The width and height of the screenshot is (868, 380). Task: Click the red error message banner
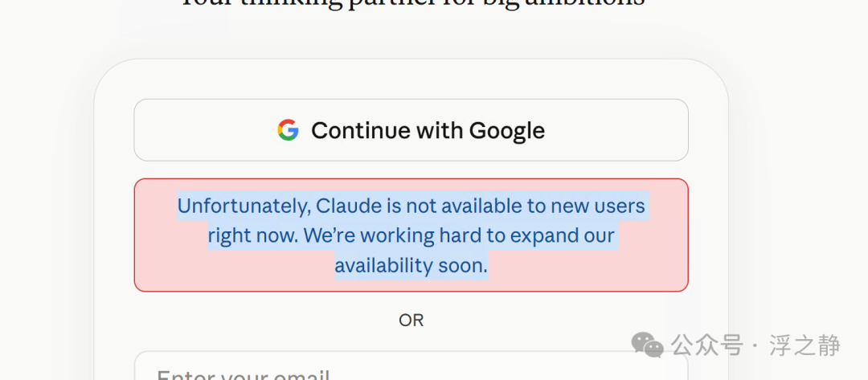click(411, 235)
